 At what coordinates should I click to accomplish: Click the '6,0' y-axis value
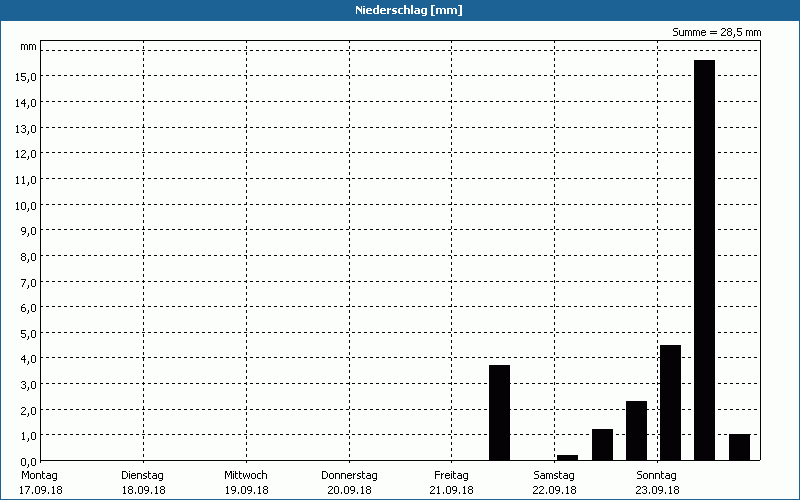[28, 308]
